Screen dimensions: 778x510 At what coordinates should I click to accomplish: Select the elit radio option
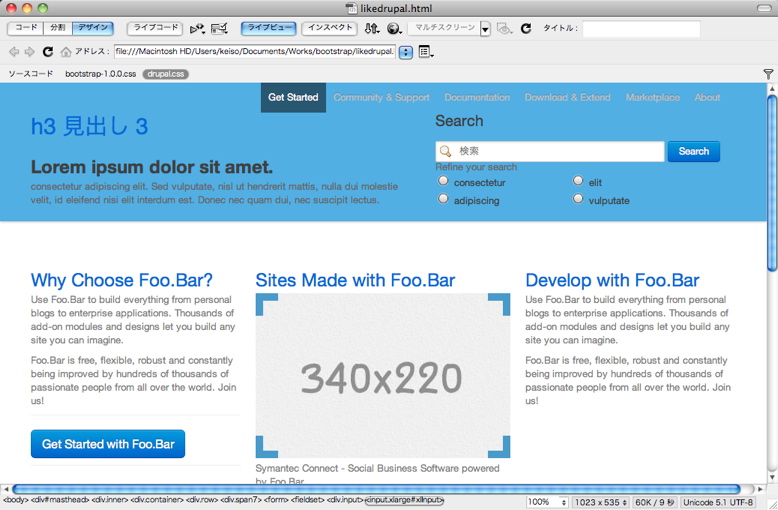point(578,181)
